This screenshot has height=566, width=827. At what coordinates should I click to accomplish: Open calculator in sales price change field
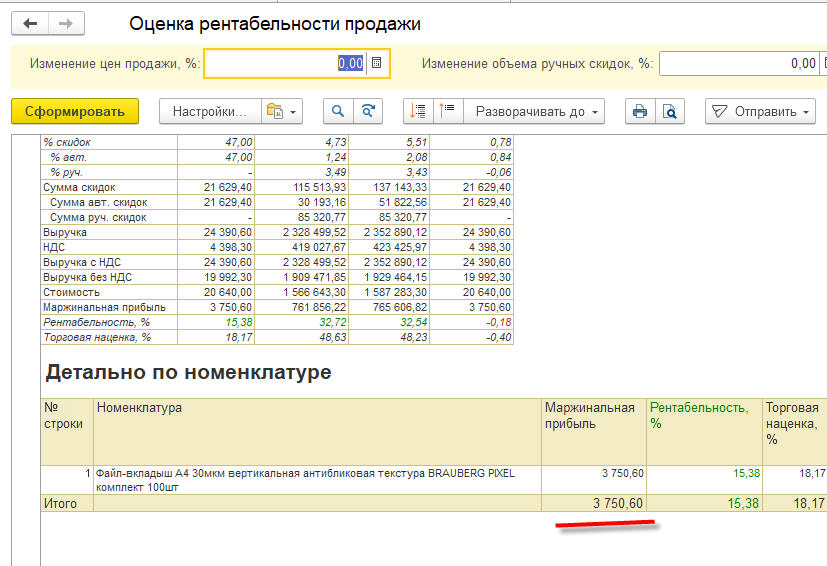click(x=377, y=63)
